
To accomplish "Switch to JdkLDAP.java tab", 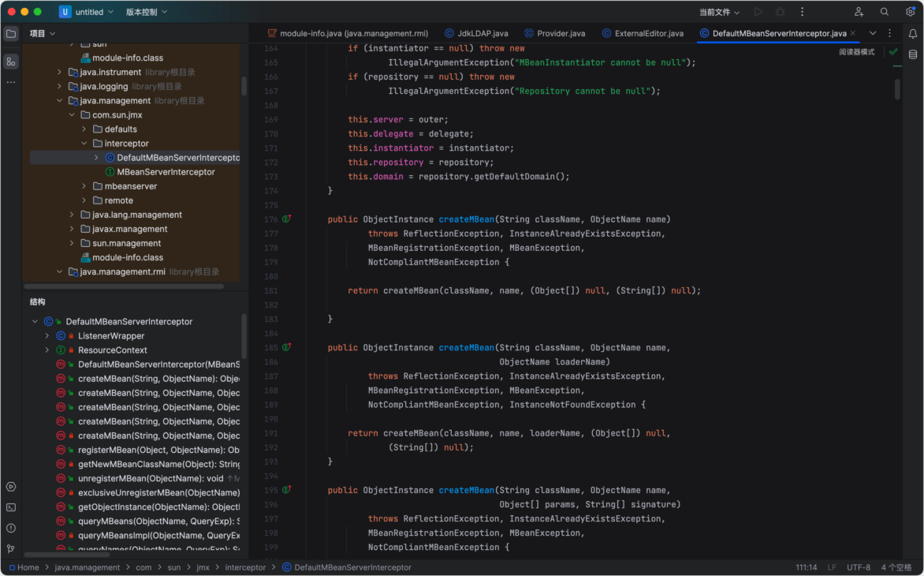I will pyautogui.click(x=476, y=34).
